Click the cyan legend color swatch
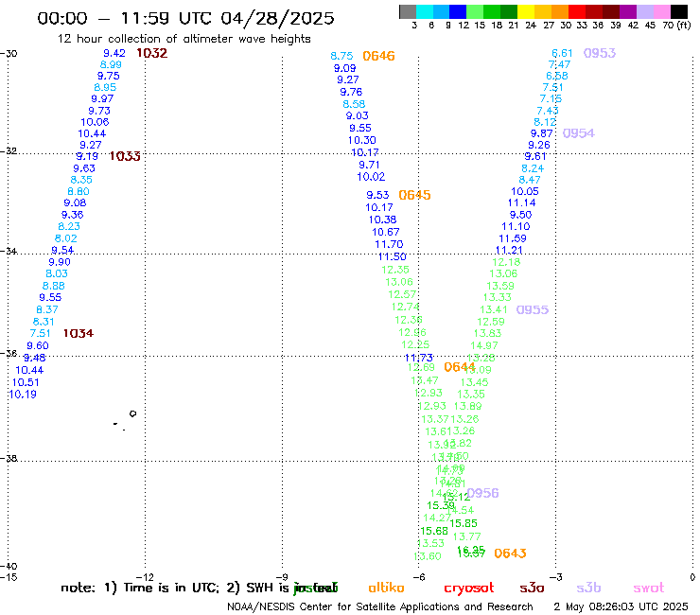This screenshot has height=615, width=700. coord(425,11)
